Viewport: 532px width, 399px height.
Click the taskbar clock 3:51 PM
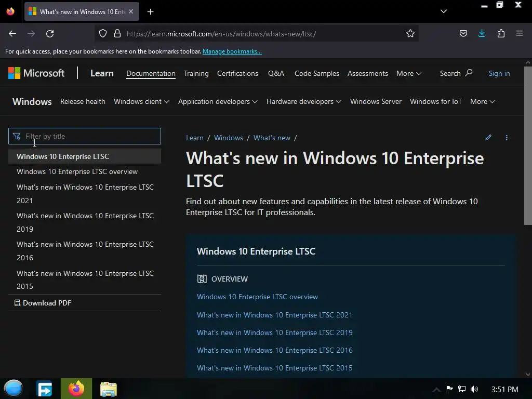[504, 389]
